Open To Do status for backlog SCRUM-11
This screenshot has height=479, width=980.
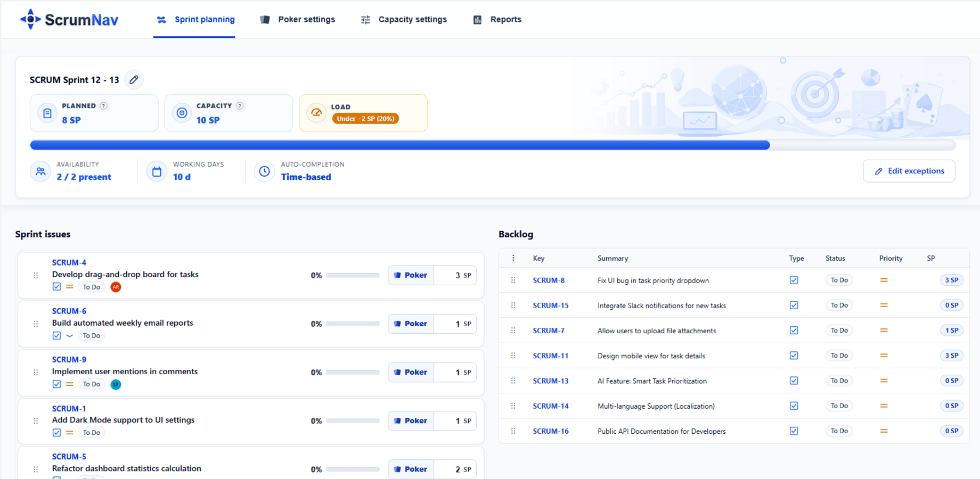839,356
